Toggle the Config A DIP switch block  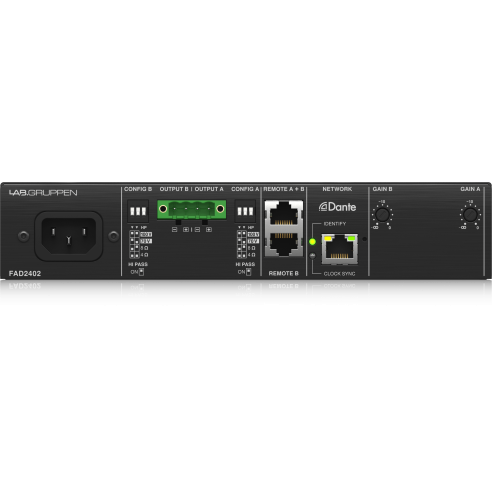pyautogui.click(x=245, y=211)
